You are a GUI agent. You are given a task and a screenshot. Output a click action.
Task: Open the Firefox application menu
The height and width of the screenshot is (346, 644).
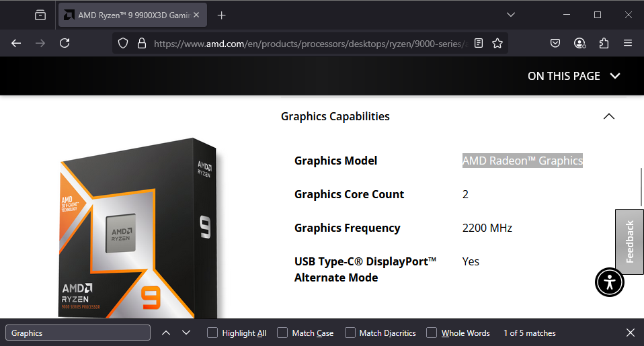[628, 43]
